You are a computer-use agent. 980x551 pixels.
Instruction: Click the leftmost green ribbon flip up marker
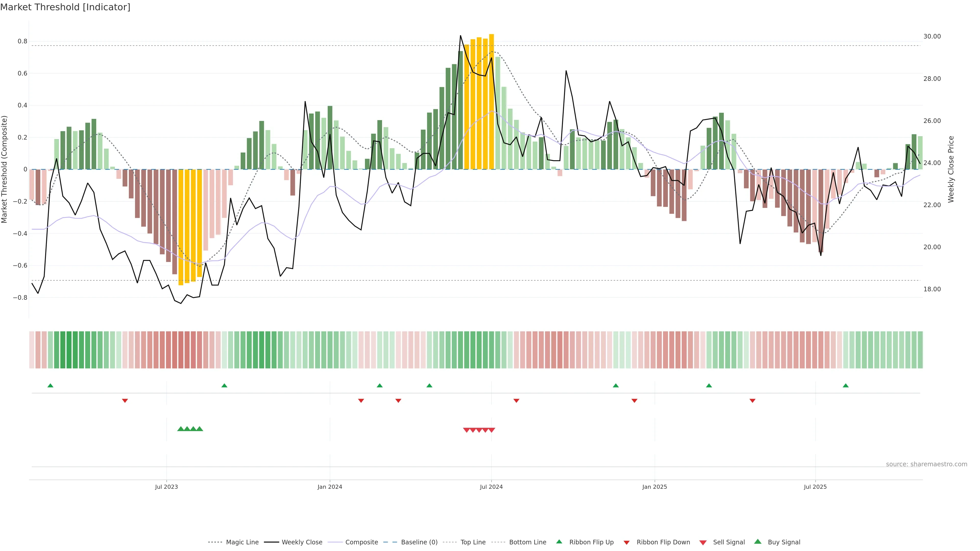(50, 386)
